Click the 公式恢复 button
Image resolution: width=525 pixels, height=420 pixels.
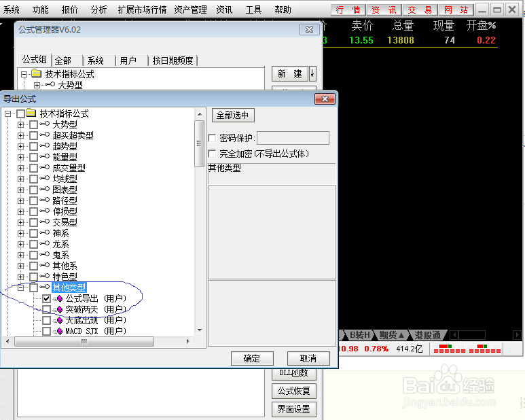tap(293, 391)
